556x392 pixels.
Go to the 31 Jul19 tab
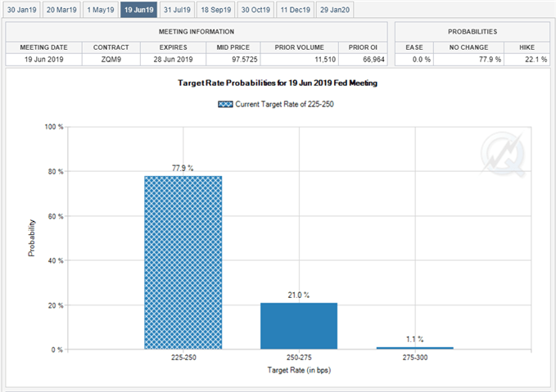177,10
